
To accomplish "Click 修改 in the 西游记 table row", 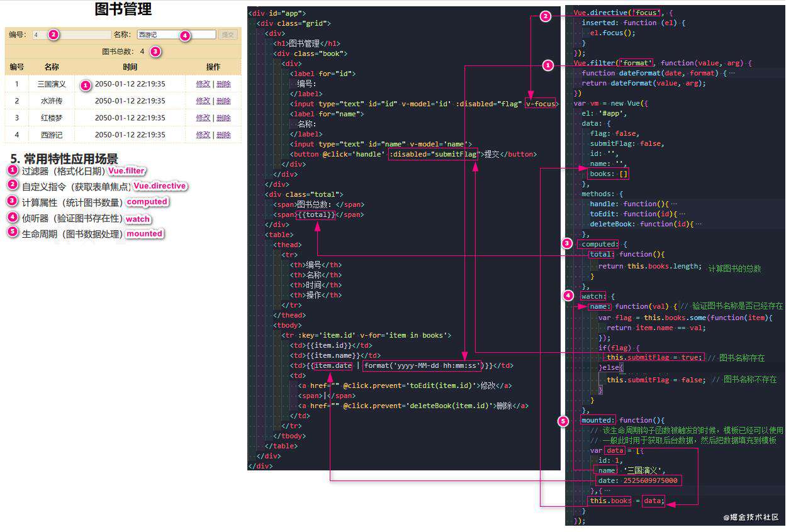I will pyautogui.click(x=203, y=135).
